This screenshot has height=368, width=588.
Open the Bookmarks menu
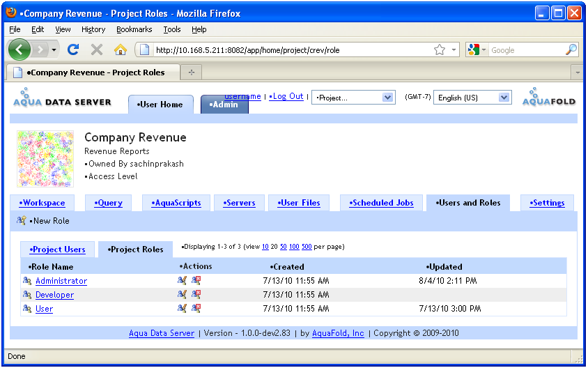(x=133, y=29)
